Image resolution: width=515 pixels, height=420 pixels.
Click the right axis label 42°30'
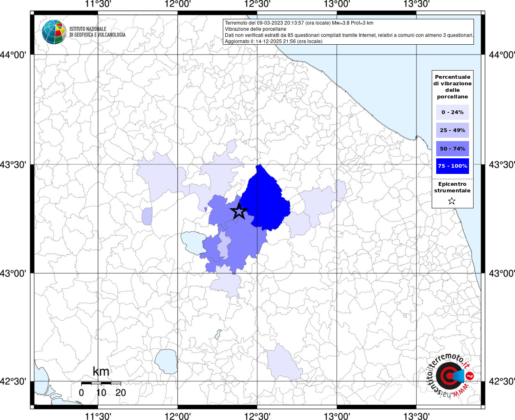tap(502, 382)
